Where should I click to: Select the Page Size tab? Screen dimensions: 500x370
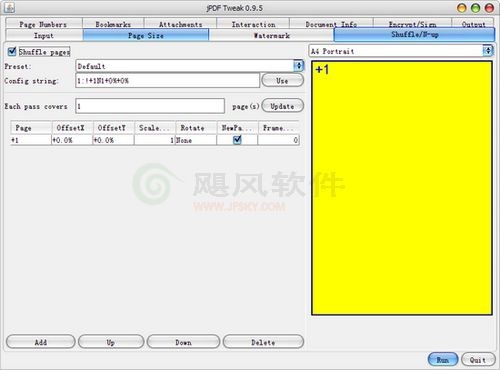click(x=146, y=35)
